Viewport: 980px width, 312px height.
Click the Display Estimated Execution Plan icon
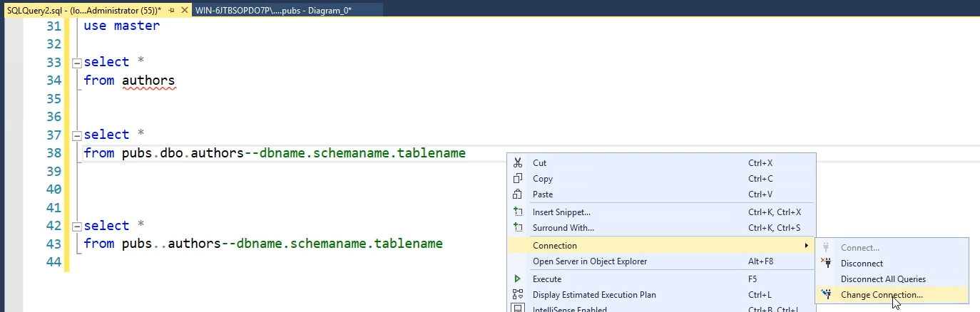[519, 295]
